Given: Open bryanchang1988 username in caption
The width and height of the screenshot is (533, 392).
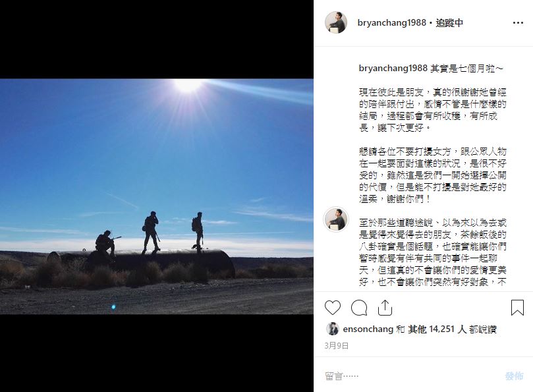Looking at the screenshot, I should pyautogui.click(x=393, y=69).
